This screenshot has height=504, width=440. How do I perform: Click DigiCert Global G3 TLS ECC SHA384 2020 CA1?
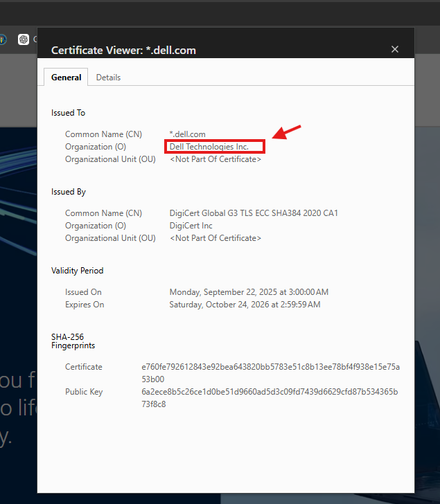254,213
